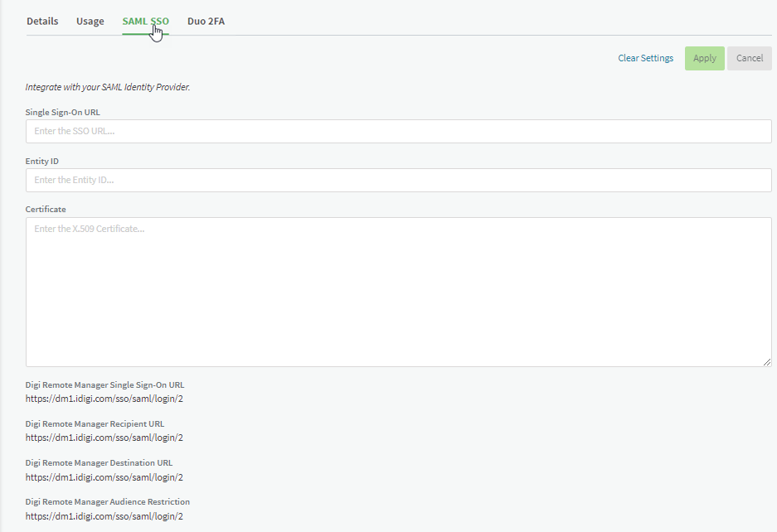Focus the Entity ID input field
Viewport: 777px width, 532px height.
[398, 181]
